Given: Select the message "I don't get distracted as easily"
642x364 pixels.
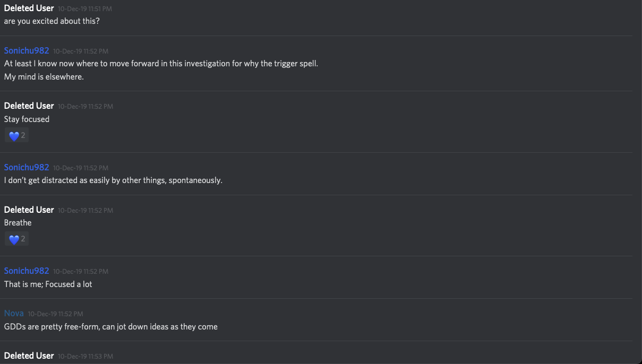Looking at the screenshot, I should (113, 180).
